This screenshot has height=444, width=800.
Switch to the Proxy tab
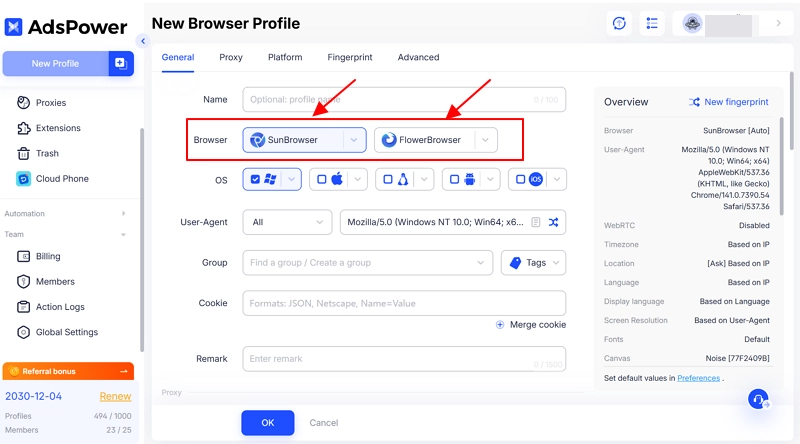[x=231, y=57]
